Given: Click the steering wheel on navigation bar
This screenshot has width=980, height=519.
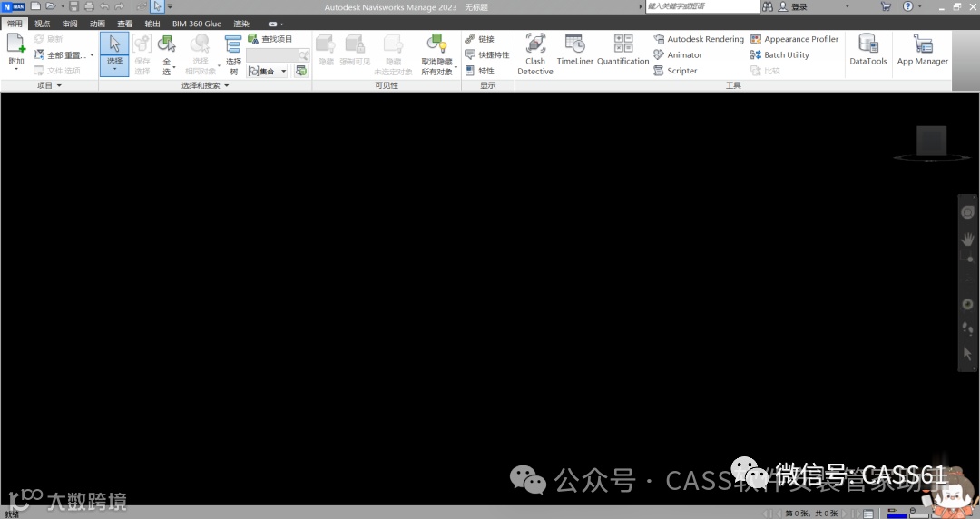Looking at the screenshot, I should click(x=967, y=212).
